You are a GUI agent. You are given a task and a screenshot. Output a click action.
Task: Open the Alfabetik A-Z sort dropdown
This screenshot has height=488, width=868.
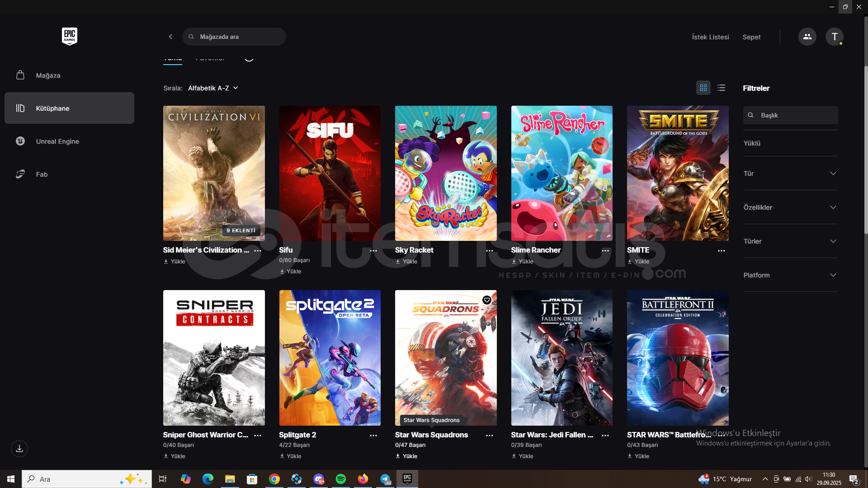point(213,88)
